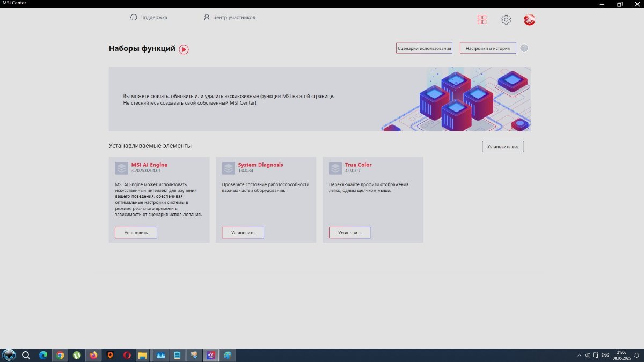Screen dimensions: 644x362
Task: Open the центр участников member center
Action: tap(229, 17)
